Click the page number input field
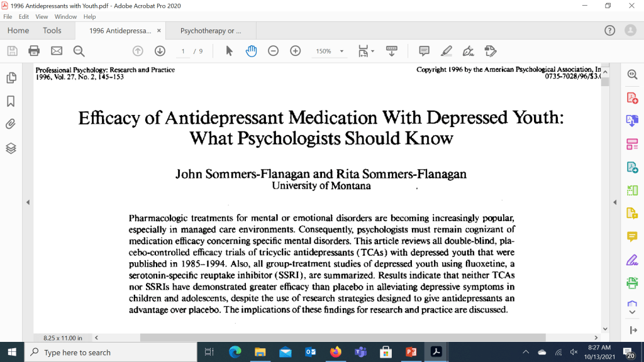This screenshot has width=644, height=362. point(183,51)
